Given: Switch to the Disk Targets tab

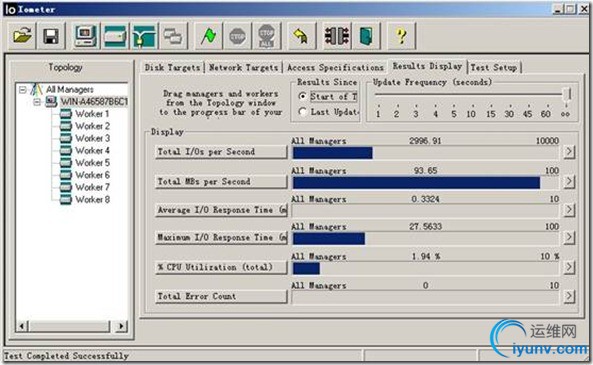Looking at the screenshot, I should pyautogui.click(x=172, y=68).
